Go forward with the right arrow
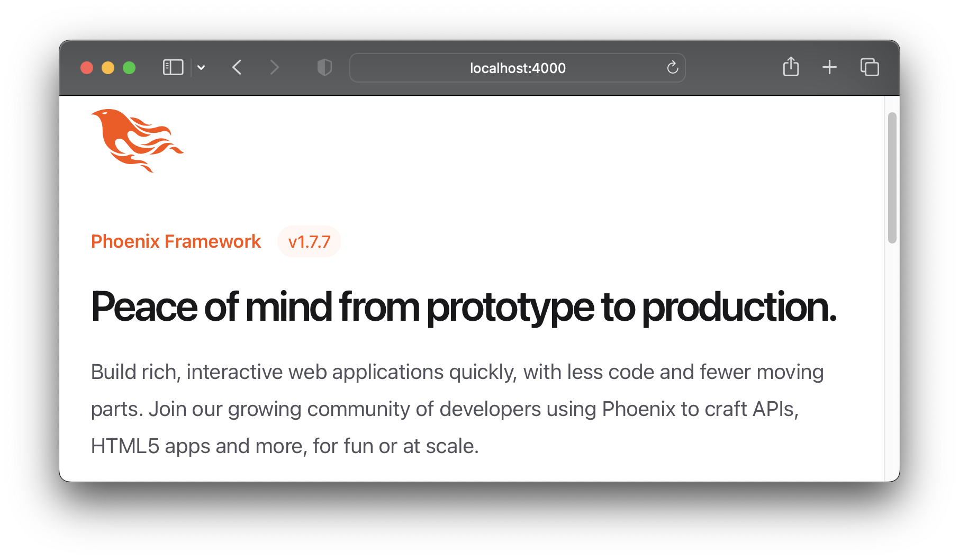Image resolution: width=959 pixels, height=560 pixels. tap(274, 68)
